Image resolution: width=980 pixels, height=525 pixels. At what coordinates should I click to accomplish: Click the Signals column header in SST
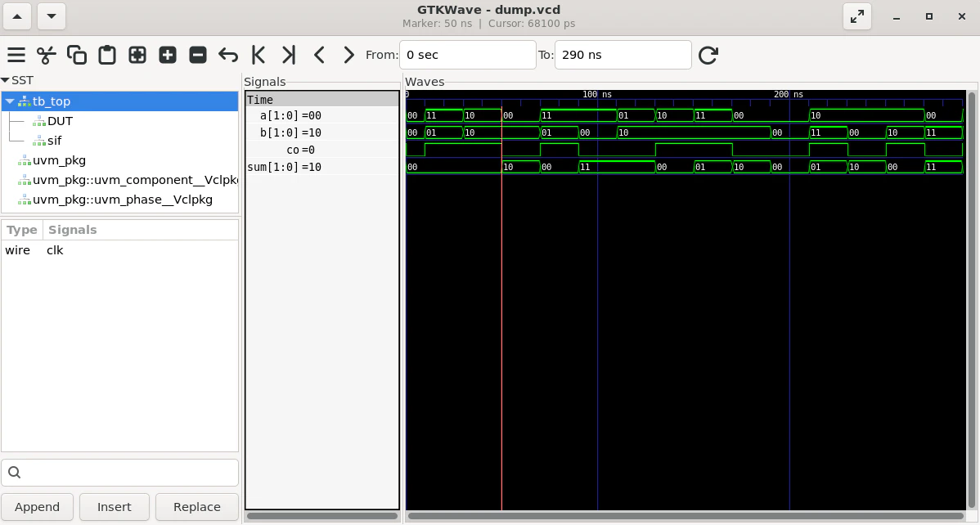(x=141, y=230)
